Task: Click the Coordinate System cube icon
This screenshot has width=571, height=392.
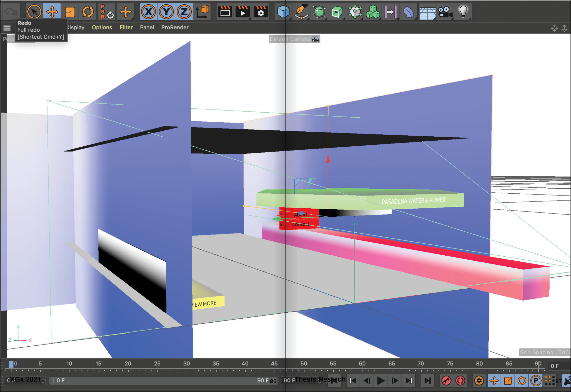Action: (203, 12)
